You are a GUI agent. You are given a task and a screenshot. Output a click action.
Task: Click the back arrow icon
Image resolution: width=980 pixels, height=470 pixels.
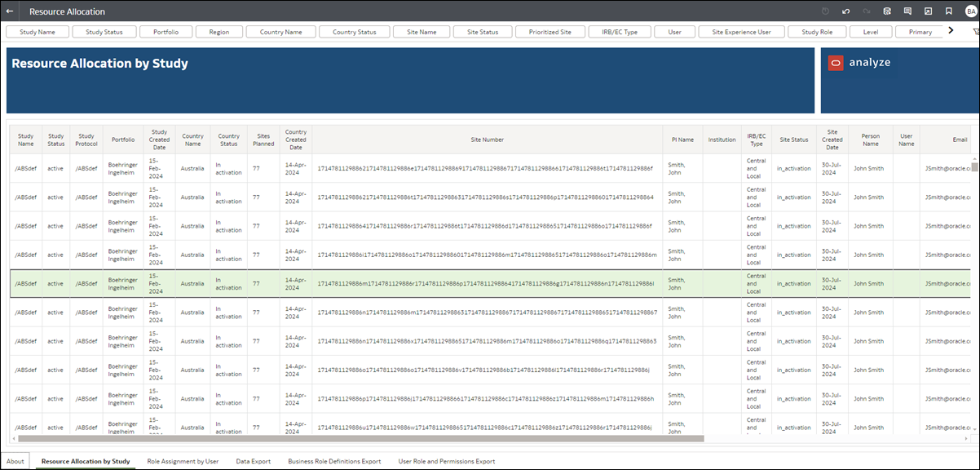[10, 11]
